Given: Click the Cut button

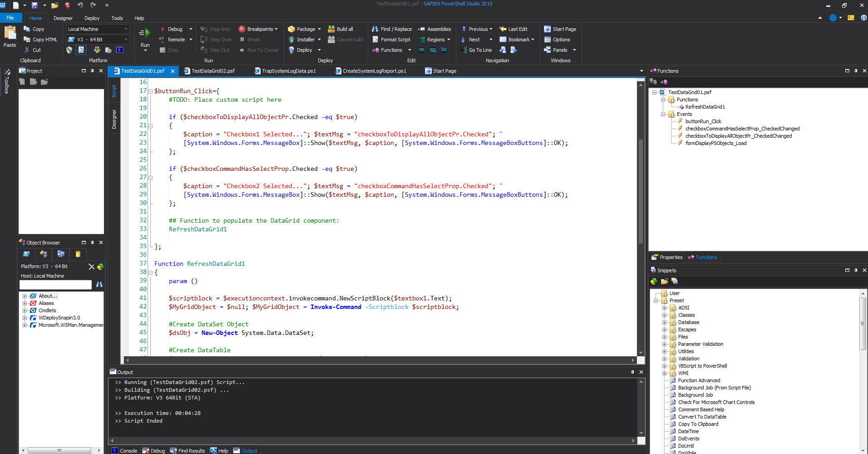Looking at the screenshot, I should tap(32, 50).
